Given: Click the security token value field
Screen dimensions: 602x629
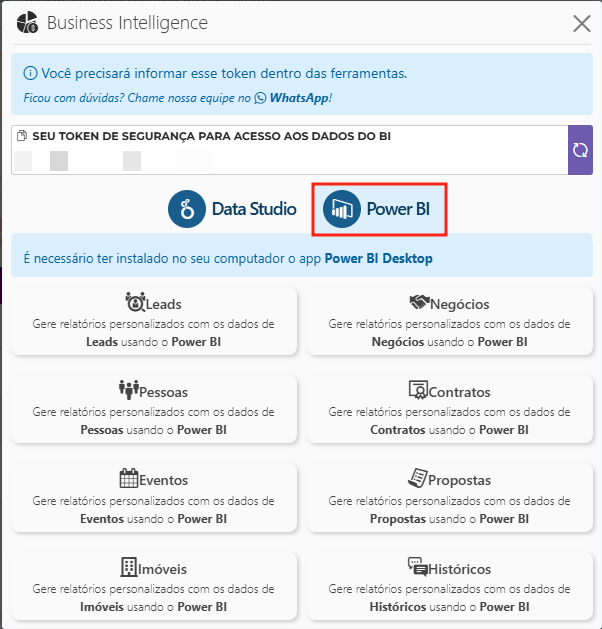Looking at the screenshot, I should coord(288,160).
